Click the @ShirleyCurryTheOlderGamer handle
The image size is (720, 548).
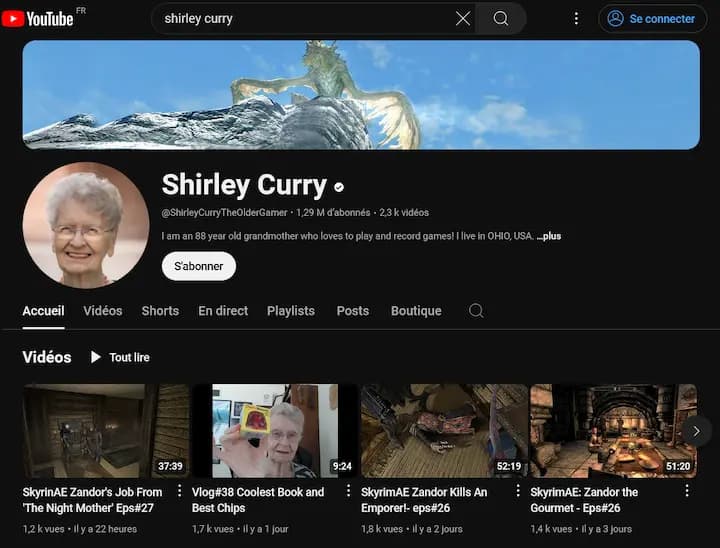coord(224,213)
